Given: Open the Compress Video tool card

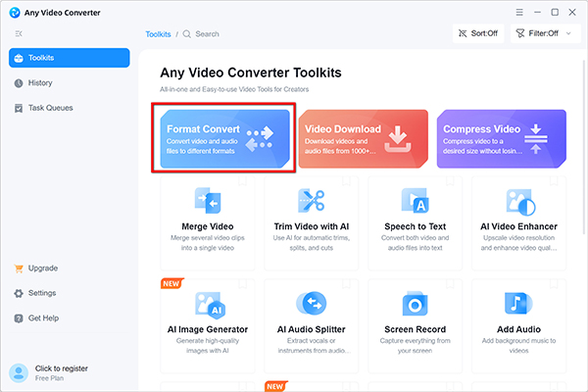Looking at the screenshot, I should point(502,139).
